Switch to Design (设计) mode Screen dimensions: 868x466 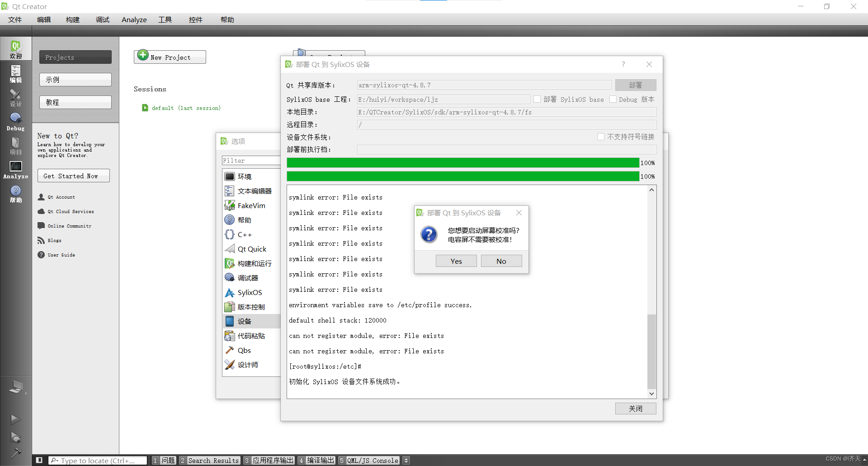point(16,97)
